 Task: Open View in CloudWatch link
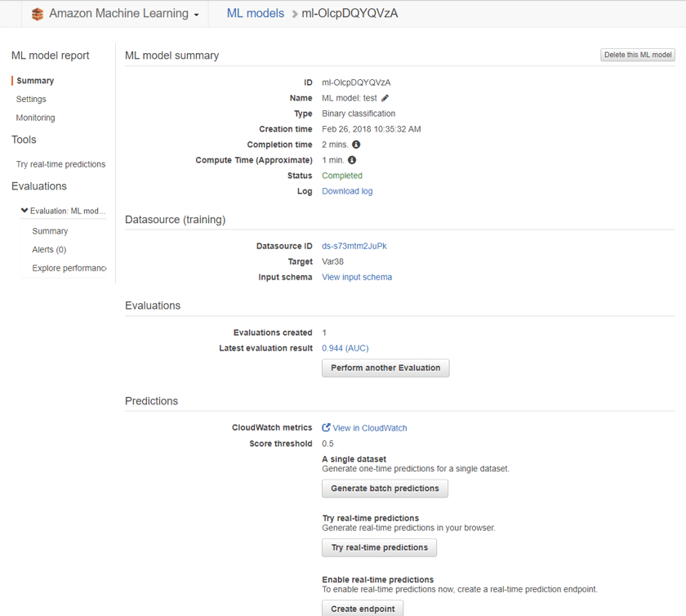[370, 428]
